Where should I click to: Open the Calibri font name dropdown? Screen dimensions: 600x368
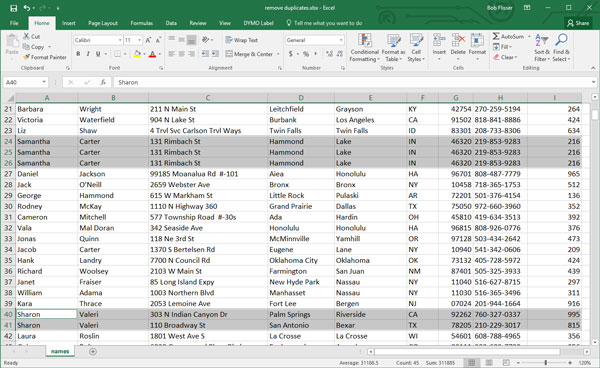tap(120, 40)
